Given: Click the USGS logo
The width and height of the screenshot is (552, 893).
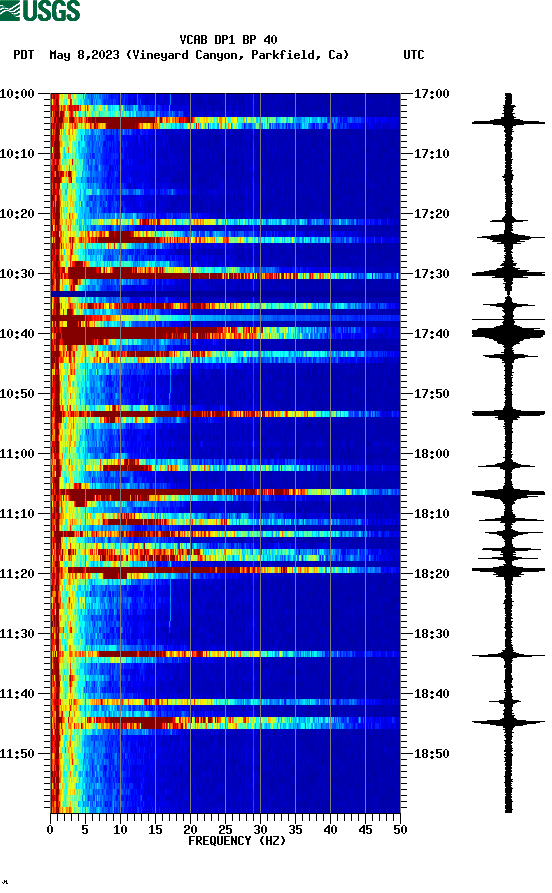Looking at the screenshot, I should point(40,10).
